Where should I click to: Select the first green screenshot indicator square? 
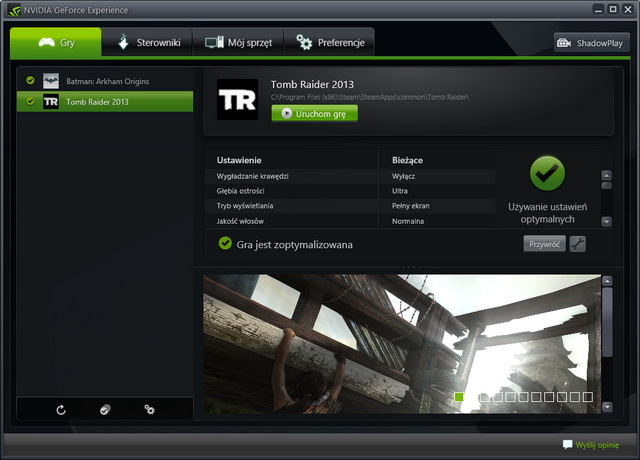[459, 397]
